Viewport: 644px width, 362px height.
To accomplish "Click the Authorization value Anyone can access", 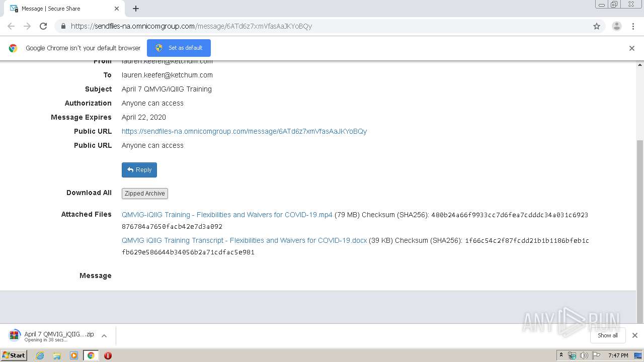I will 152,103.
